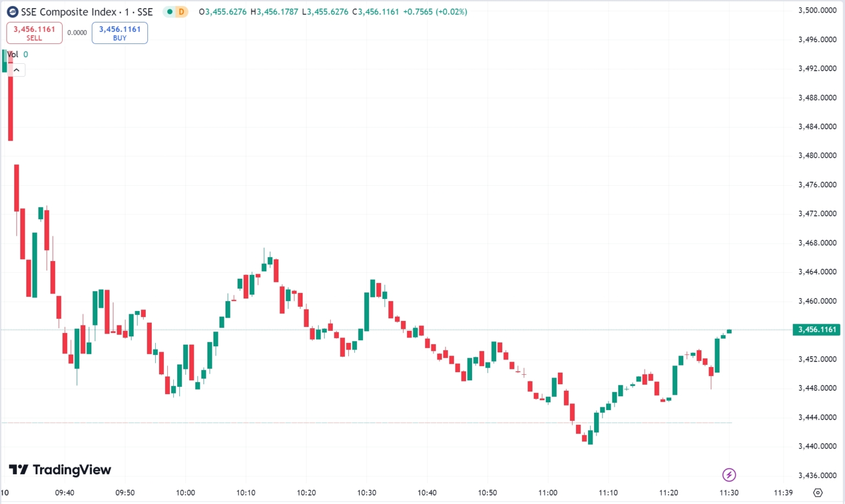
Task: Click the 11:39 time axis label
Action: pyautogui.click(x=783, y=492)
